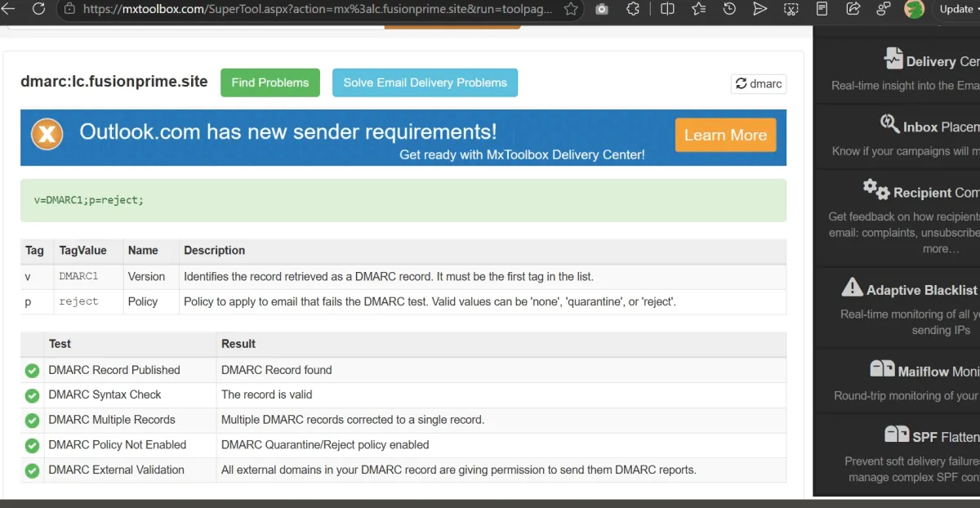Open SPF Flattening sidebar link

[946, 437]
